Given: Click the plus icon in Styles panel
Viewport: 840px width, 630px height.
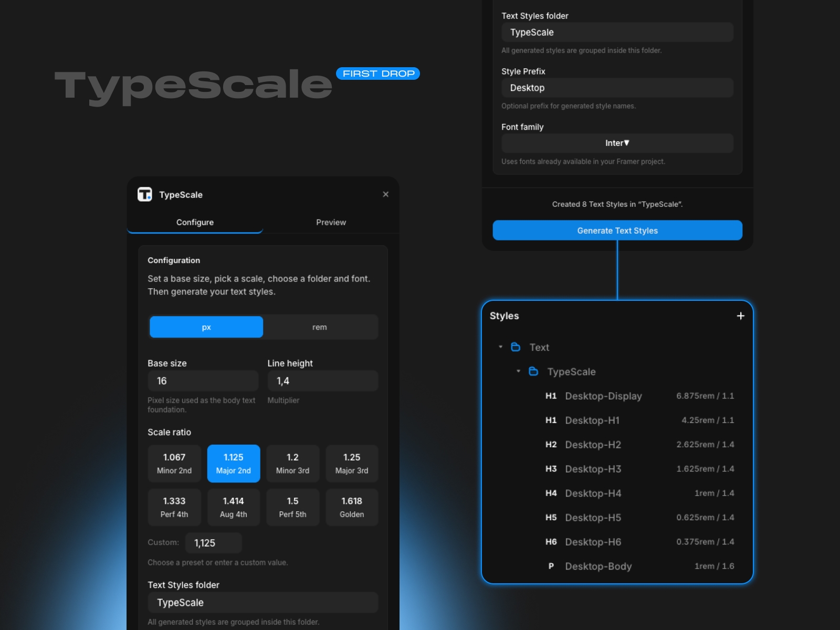Looking at the screenshot, I should 741,316.
